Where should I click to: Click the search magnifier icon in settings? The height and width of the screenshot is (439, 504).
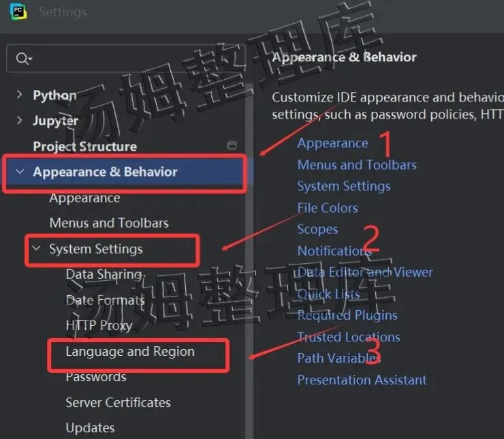tap(24, 59)
